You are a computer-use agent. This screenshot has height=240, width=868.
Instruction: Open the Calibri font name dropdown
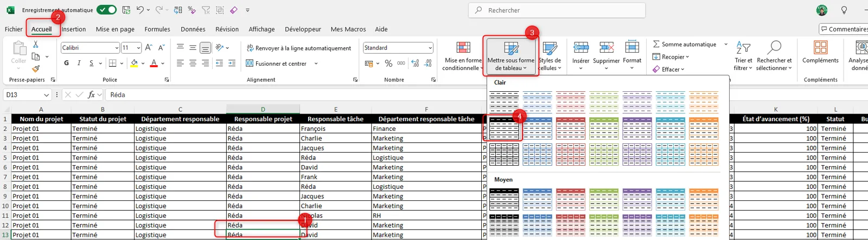(117, 48)
